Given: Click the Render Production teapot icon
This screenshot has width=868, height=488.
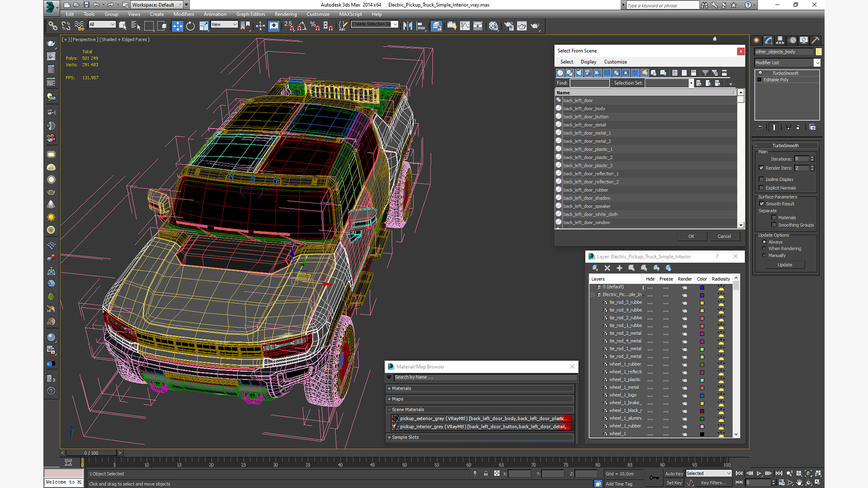Looking at the screenshot, I should click(535, 26).
